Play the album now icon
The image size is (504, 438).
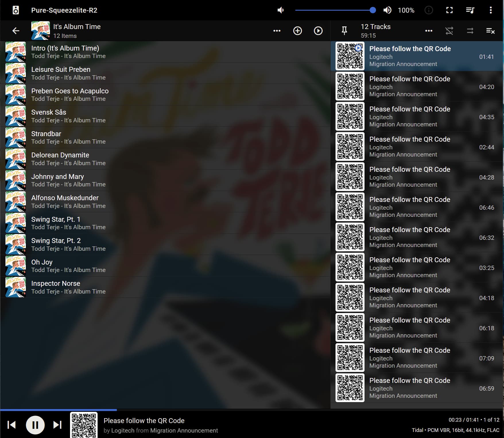(x=318, y=31)
